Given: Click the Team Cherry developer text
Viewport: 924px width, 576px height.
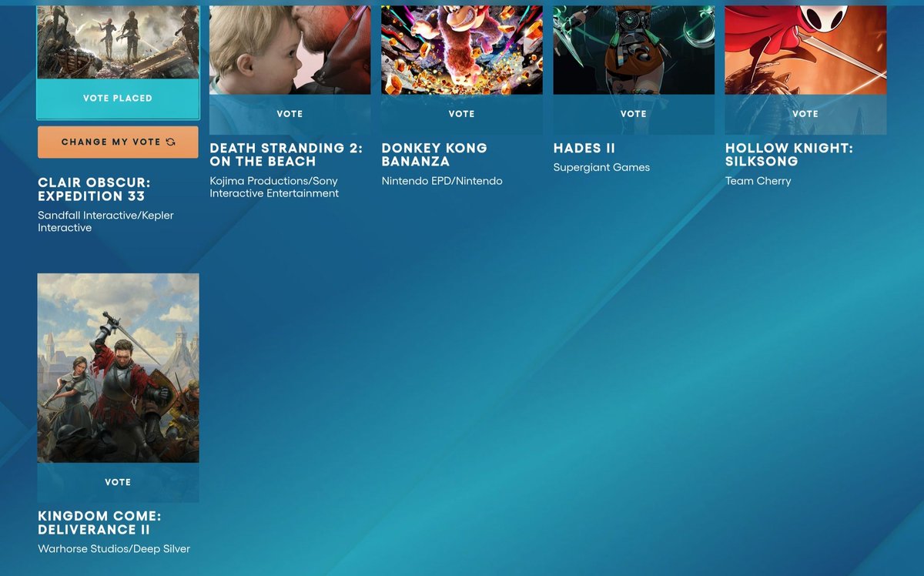Looking at the screenshot, I should (x=758, y=181).
